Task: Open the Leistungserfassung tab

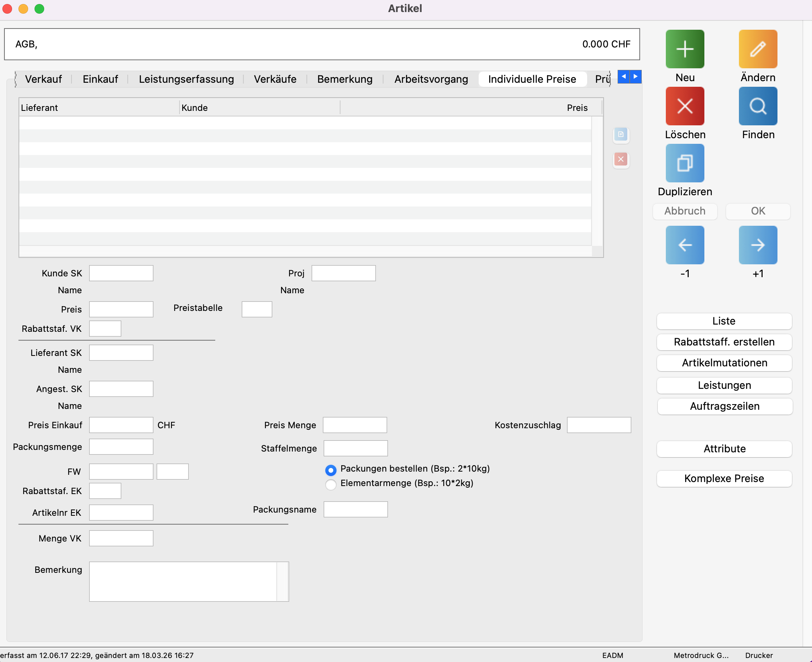Action: click(x=186, y=79)
